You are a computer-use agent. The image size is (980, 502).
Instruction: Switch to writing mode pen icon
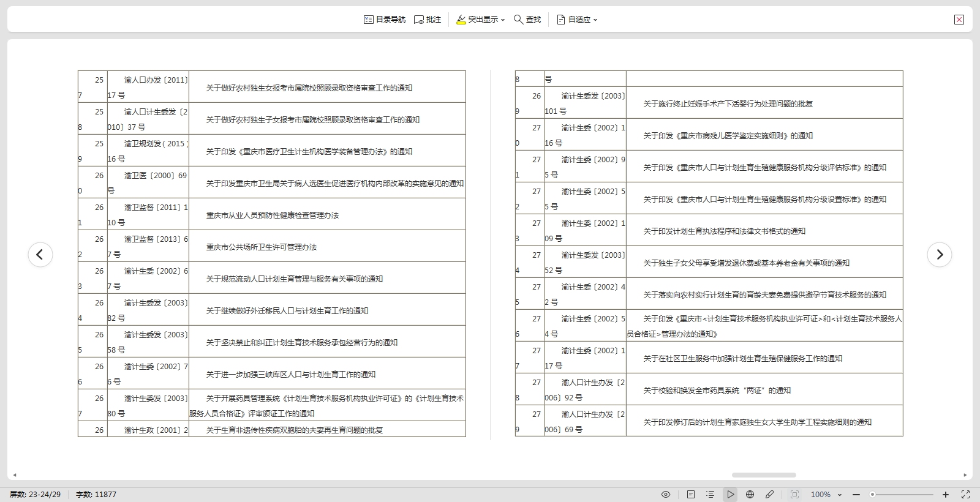[770, 495]
